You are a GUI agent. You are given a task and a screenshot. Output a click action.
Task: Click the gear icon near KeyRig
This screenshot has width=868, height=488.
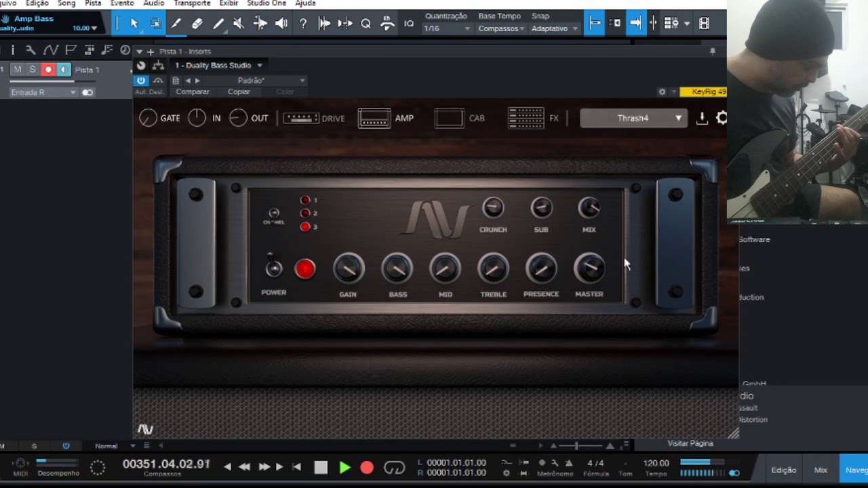662,91
